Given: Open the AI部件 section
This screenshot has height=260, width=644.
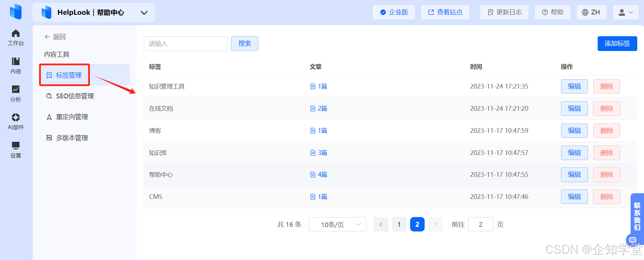Looking at the screenshot, I should pyautogui.click(x=16, y=122).
